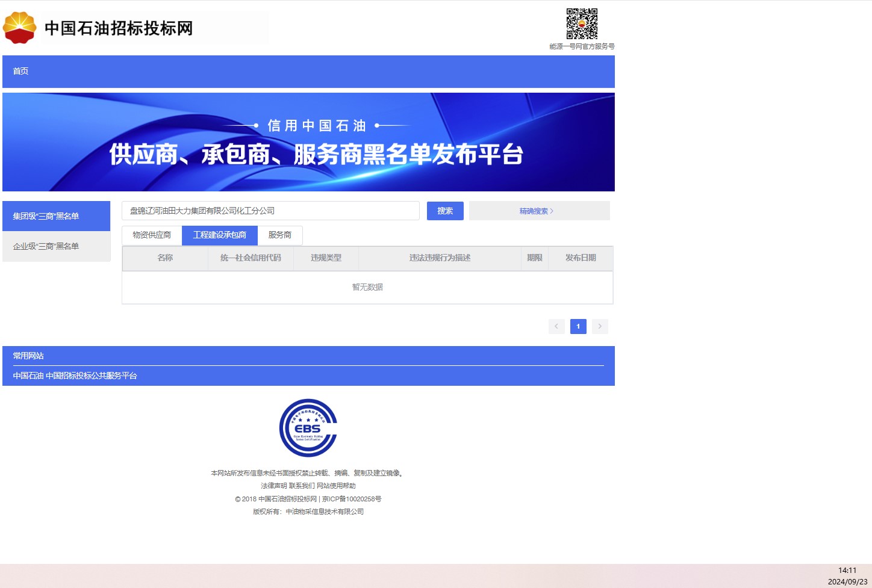Click the 京ICP备10020258号 link
Viewport: 872px width, 588px height.
352,499
